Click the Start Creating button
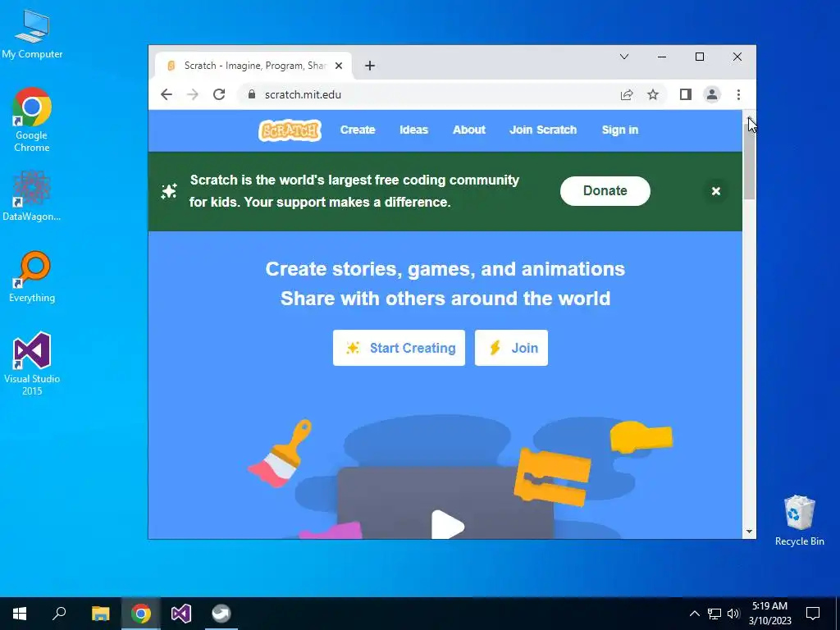The height and width of the screenshot is (630, 840). coord(399,348)
